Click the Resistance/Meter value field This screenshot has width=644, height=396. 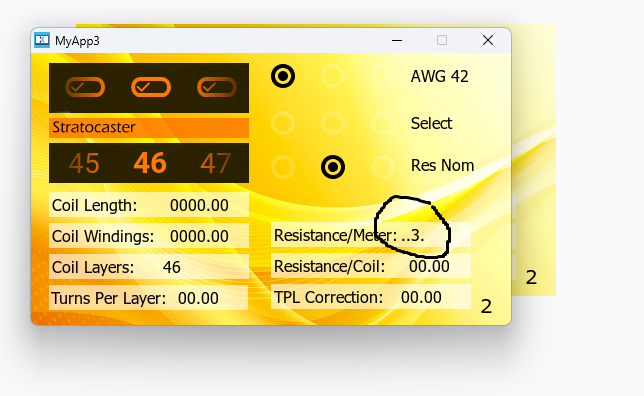point(371,235)
